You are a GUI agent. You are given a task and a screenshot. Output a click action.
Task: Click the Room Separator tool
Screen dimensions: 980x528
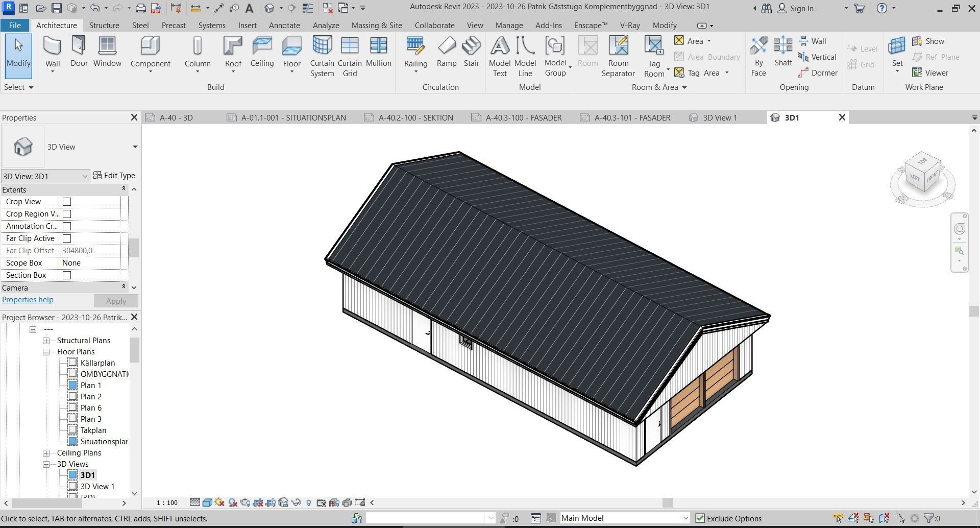point(618,56)
